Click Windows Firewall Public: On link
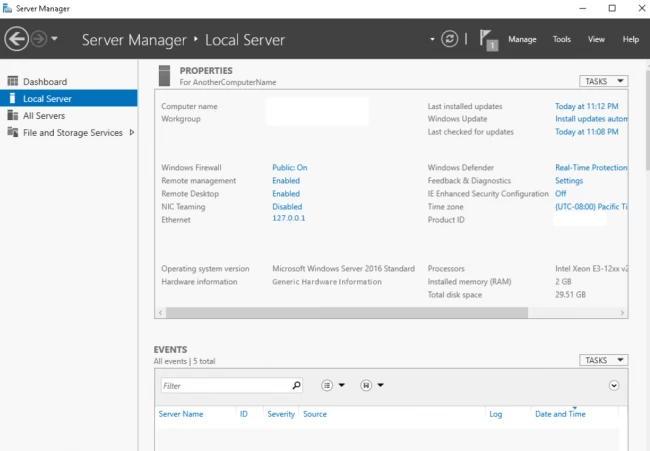650x451 pixels. [x=289, y=167]
